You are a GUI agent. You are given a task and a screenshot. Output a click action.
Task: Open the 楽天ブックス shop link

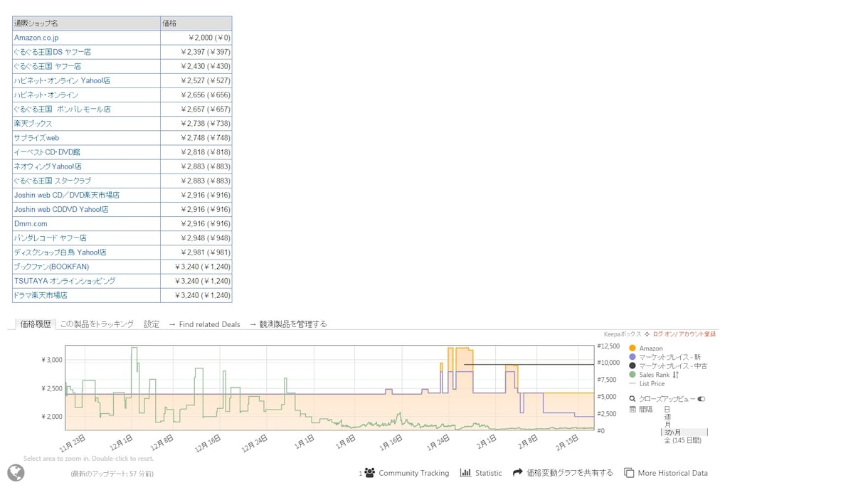33,124
